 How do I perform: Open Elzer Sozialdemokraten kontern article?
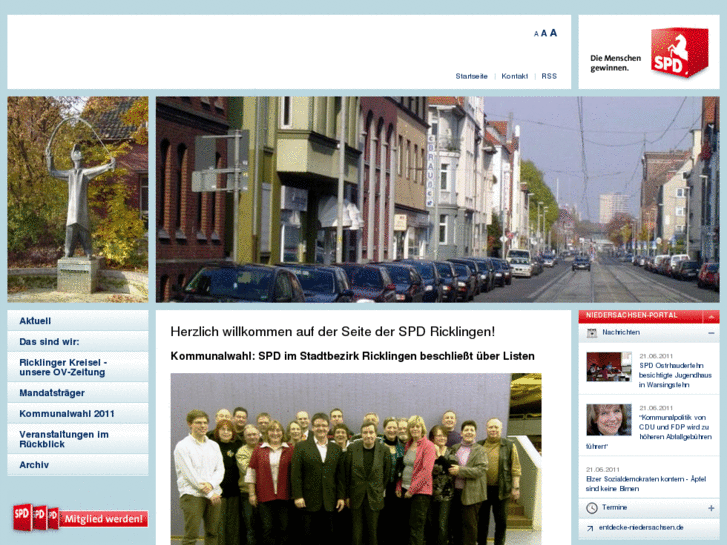tap(646, 484)
